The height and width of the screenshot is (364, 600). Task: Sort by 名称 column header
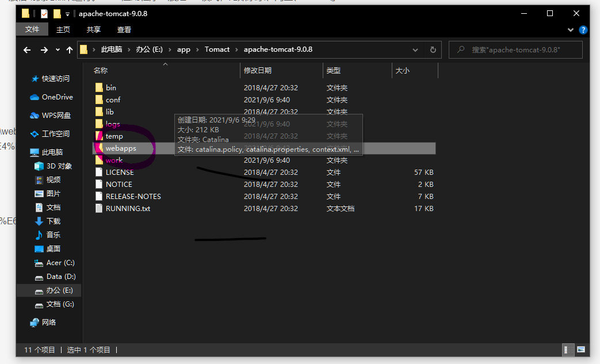click(100, 70)
